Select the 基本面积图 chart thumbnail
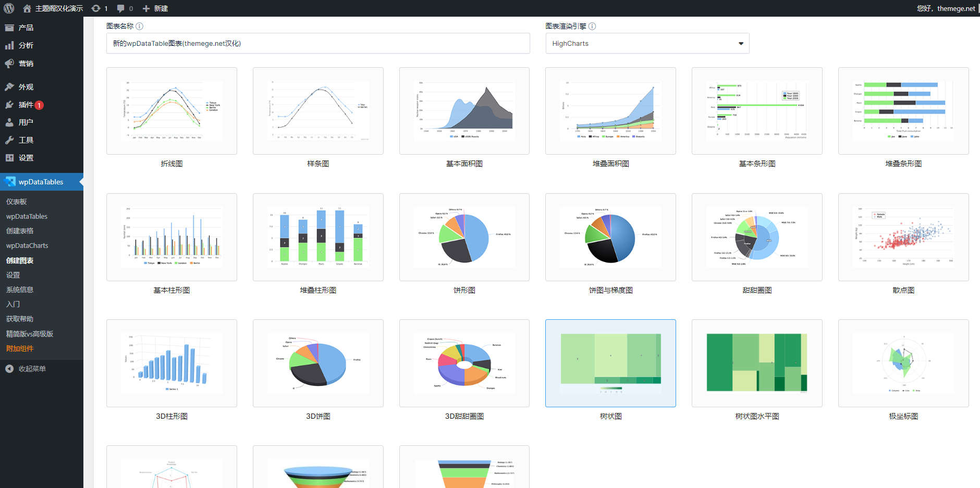980x488 pixels. [464, 111]
